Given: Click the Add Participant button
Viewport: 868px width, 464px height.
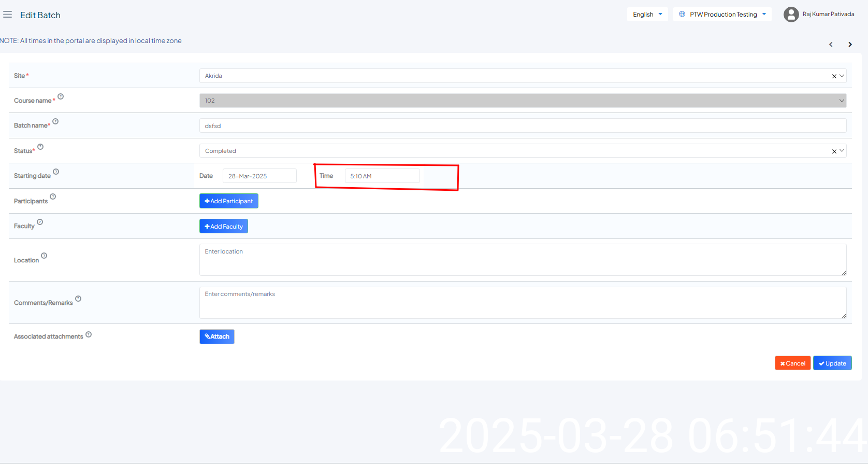Looking at the screenshot, I should pyautogui.click(x=228, y=201).
